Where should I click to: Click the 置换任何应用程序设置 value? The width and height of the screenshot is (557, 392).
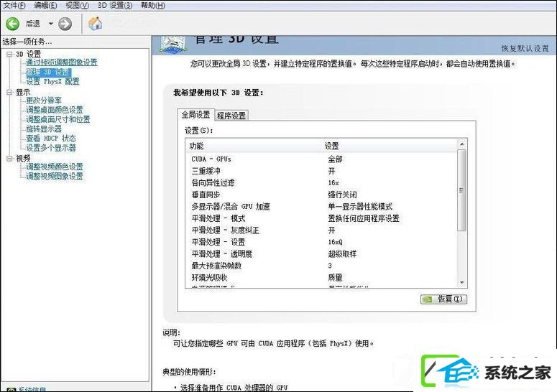[x=364, y=218]
